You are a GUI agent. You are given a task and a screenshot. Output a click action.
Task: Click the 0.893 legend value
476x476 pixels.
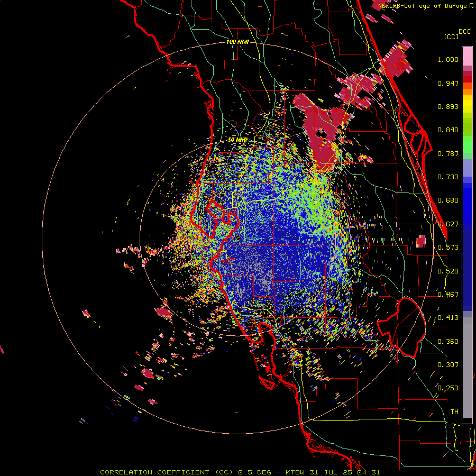point(448,106)
